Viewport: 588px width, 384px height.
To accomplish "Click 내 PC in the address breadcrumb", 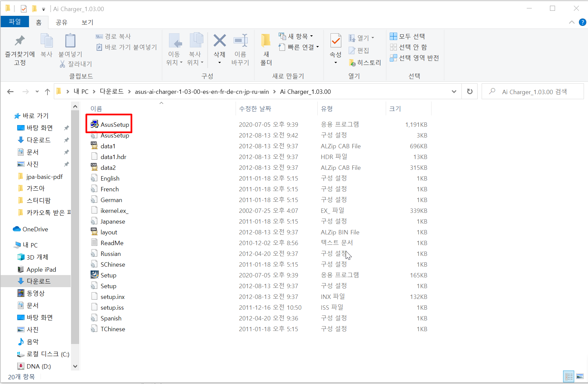I will click(81, 91).
